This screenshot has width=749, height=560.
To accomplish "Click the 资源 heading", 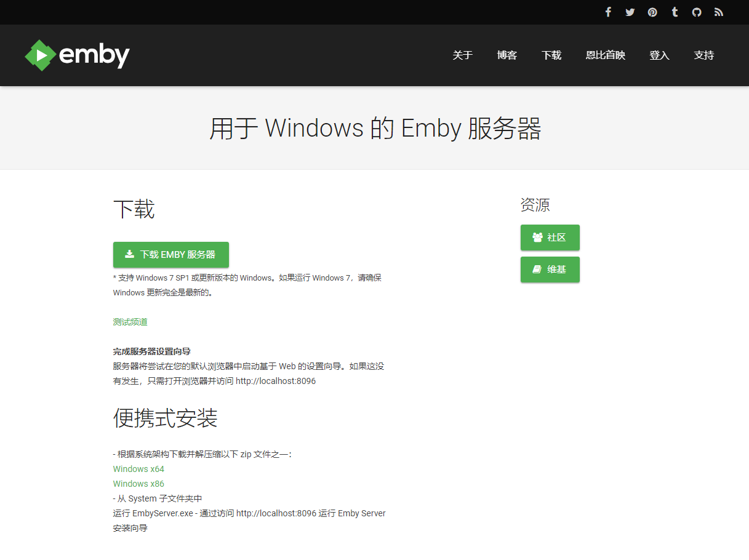I will coord(535,205).
